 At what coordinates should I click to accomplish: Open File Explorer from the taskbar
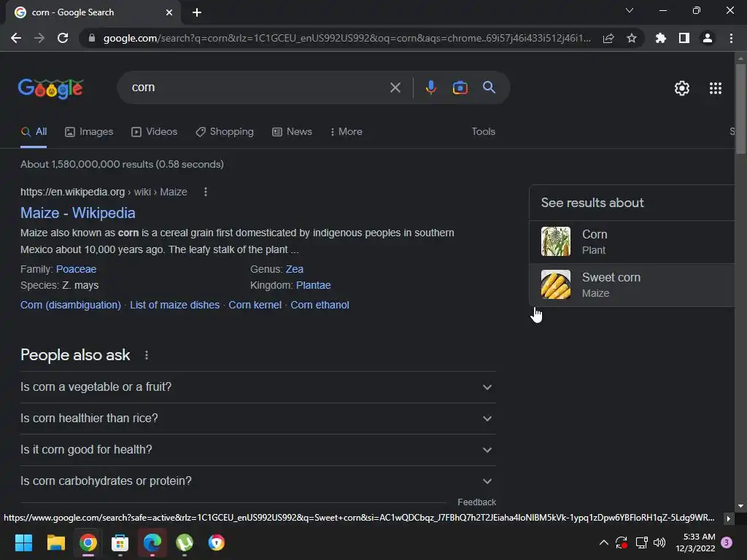(55, 542)
